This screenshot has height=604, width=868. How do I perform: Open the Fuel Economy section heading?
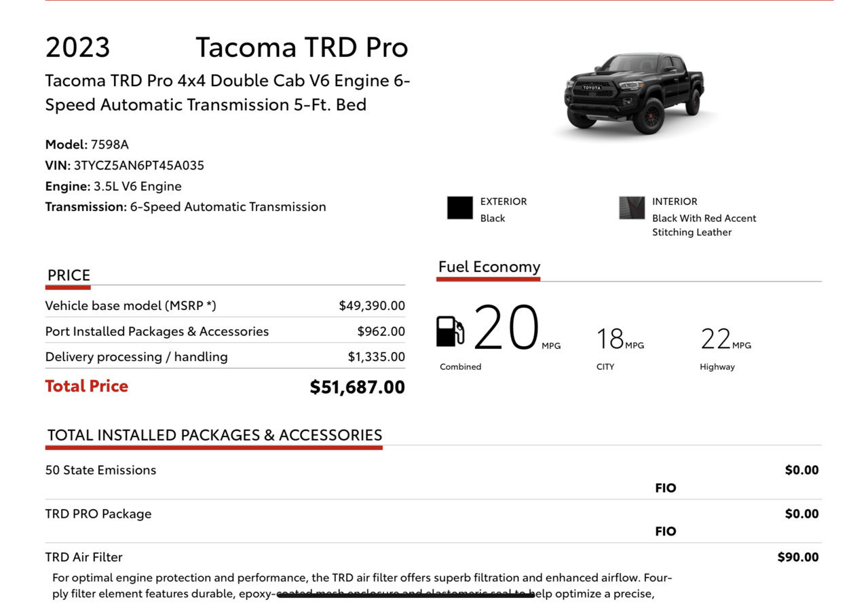pos(489,267)
